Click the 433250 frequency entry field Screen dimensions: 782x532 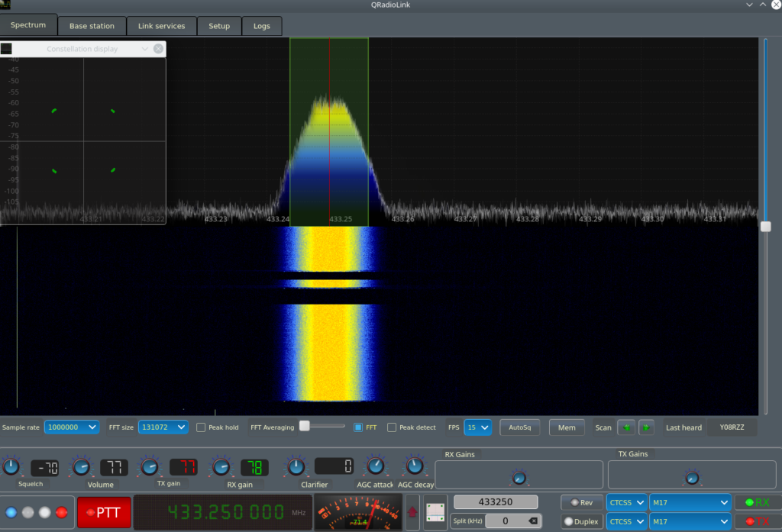click(496, 501)
